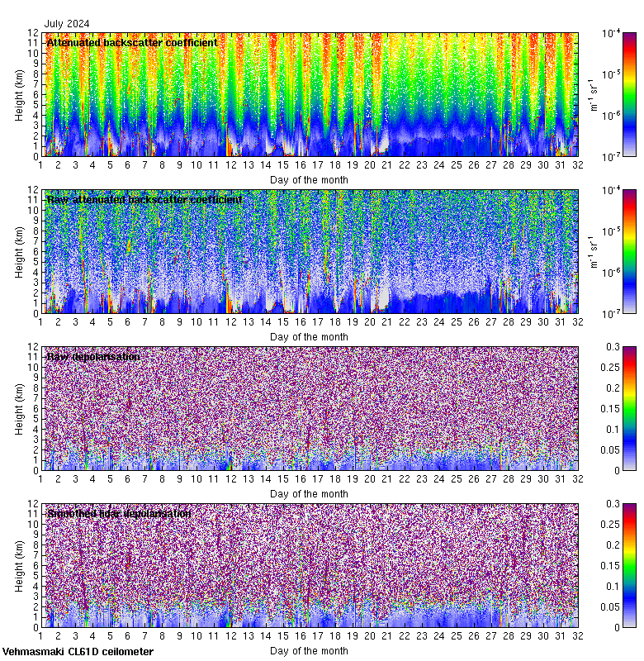Click day 1 tick under Raw depolarisation plot
This screenshot has height=661, width=644.
click(41, 478)
